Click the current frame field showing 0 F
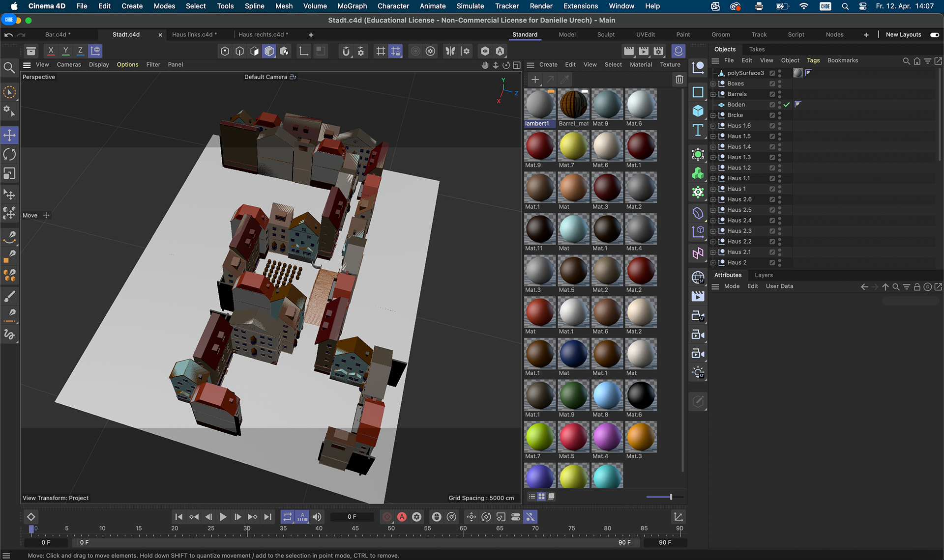944x560 pixels. tap(352, 517)
